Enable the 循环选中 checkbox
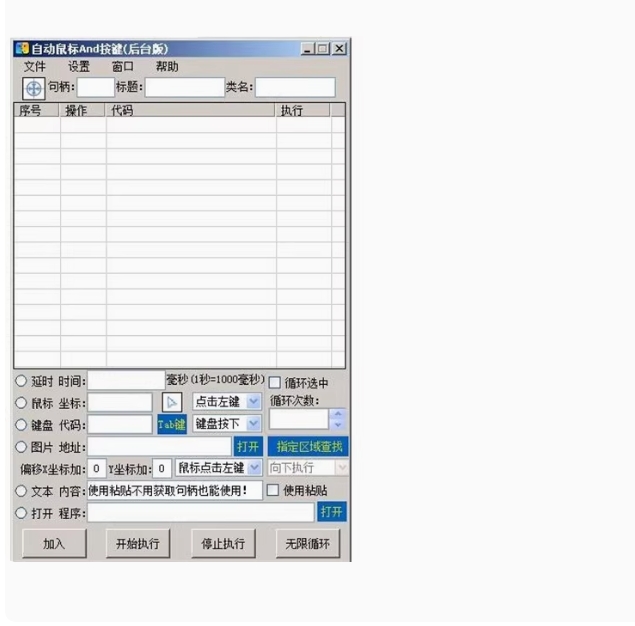Image resolution: width=635 pixels, height=626 pixels. pyautogui.click(x=275, y=383)
